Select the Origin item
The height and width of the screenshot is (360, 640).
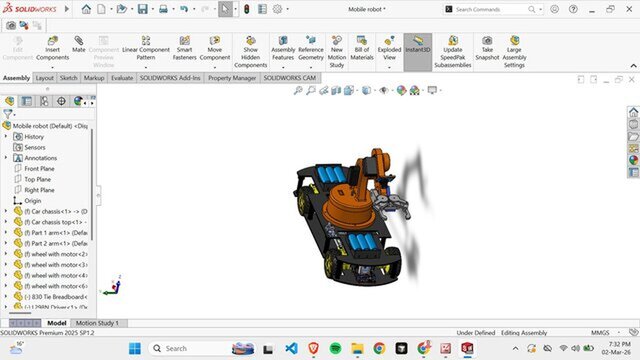coord(33,201)
